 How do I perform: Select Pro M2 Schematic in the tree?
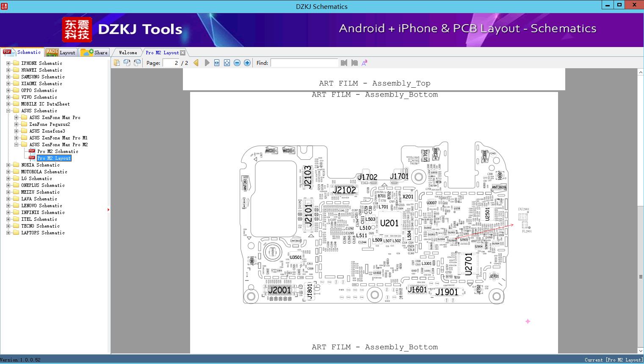(x=58, y=151)
